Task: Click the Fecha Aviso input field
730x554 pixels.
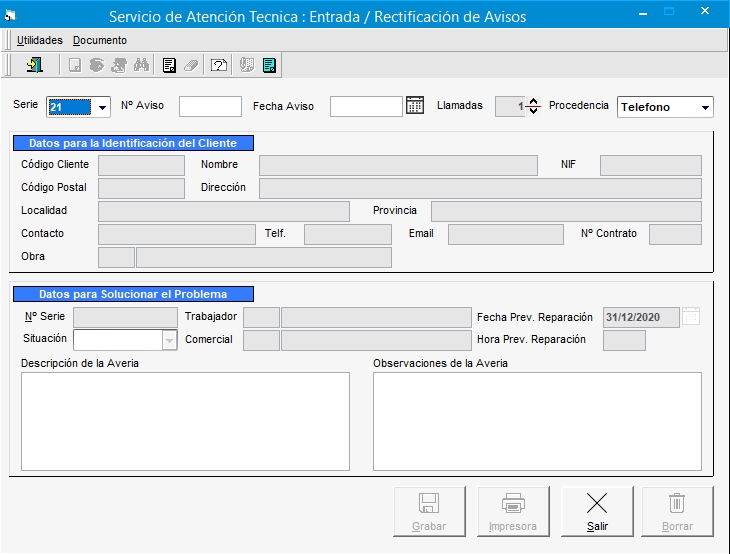Action: (x=366, y=107)
